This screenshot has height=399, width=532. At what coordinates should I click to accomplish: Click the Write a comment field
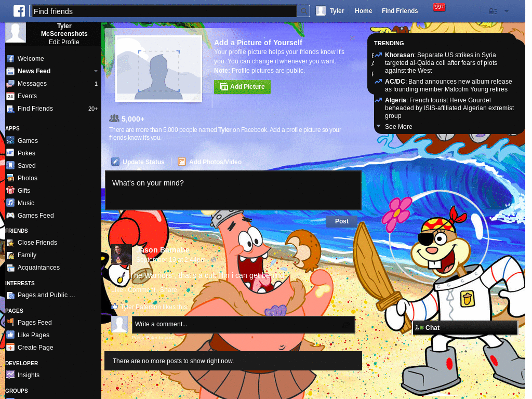pos(243,324)
